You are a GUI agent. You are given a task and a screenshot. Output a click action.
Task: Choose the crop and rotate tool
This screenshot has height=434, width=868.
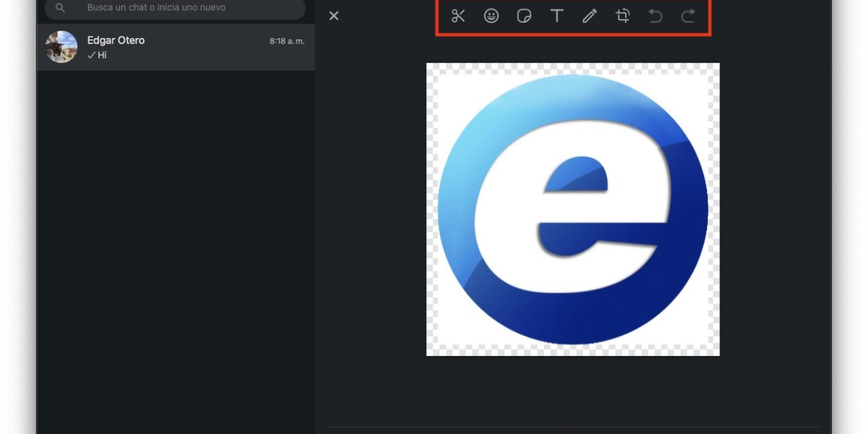(623, 16)
